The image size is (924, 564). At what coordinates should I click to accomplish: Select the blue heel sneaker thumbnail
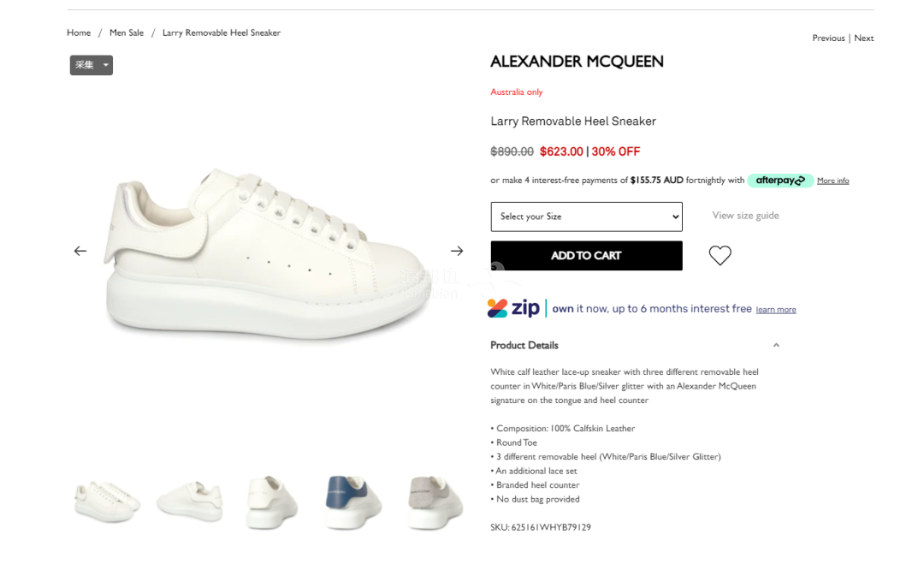[352, 502]
